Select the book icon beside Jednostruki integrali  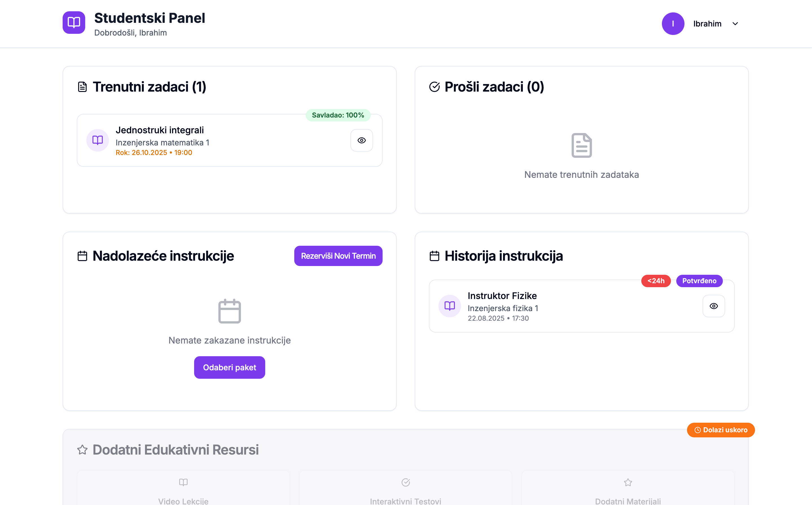coord(97,140)
